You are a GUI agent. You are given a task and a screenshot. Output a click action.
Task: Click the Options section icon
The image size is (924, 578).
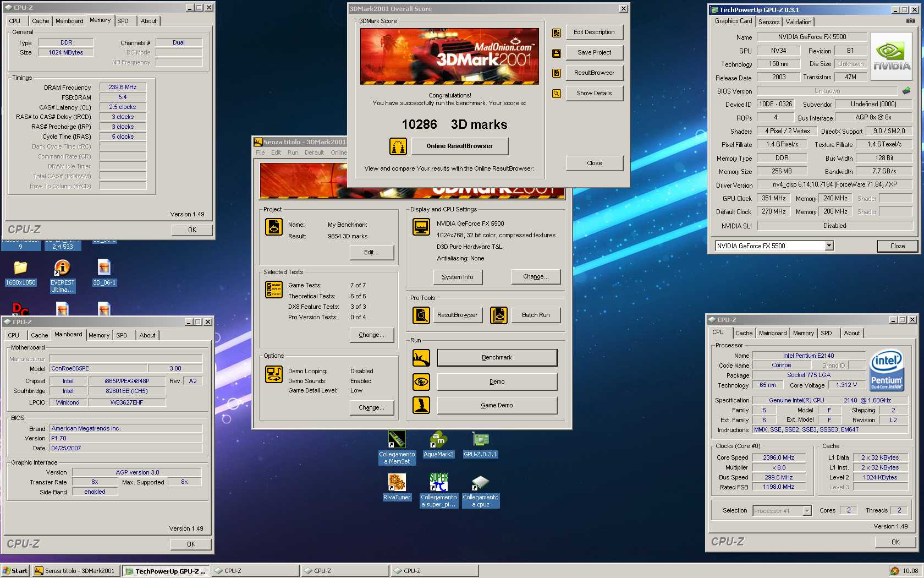pos(274,374)
